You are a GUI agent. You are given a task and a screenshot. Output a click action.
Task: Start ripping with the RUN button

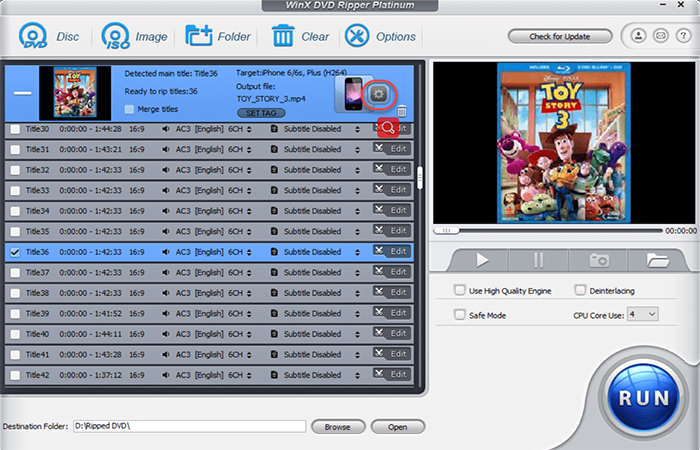[x=643, y=398]
